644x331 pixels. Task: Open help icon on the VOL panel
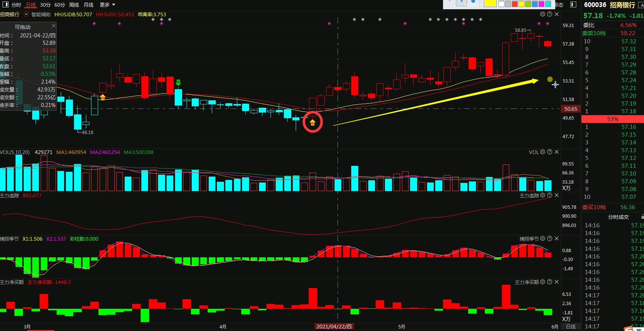coord(550,152)
